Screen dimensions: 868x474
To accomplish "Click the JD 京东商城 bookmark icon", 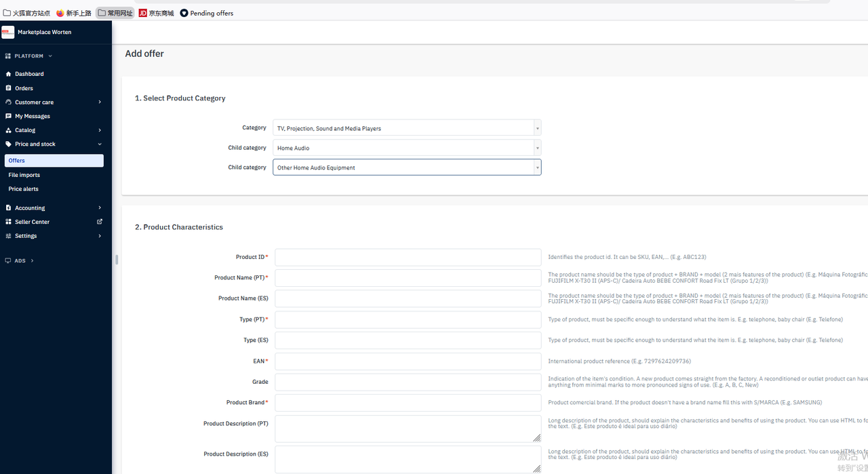I will [x=143, y=13].
